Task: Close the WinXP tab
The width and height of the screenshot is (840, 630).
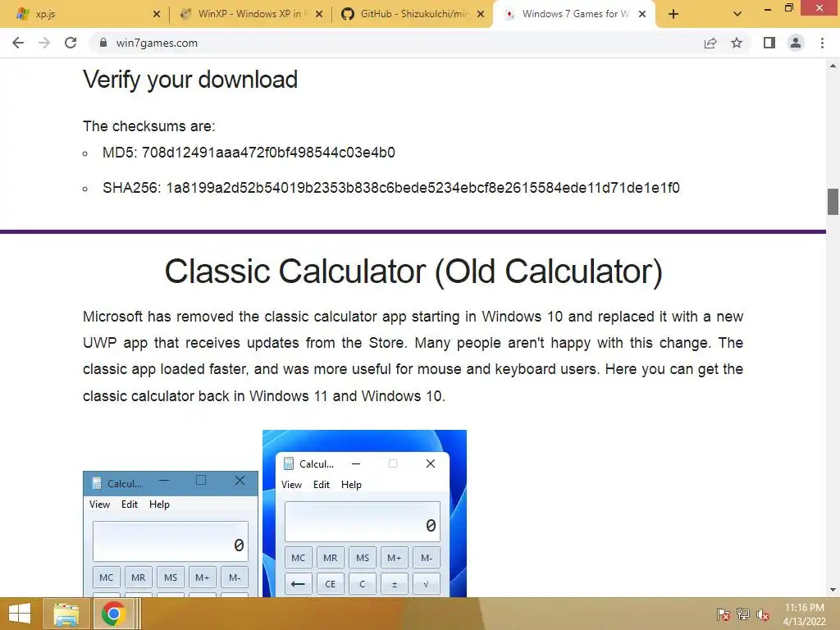Action: click(x=319, y=15)
